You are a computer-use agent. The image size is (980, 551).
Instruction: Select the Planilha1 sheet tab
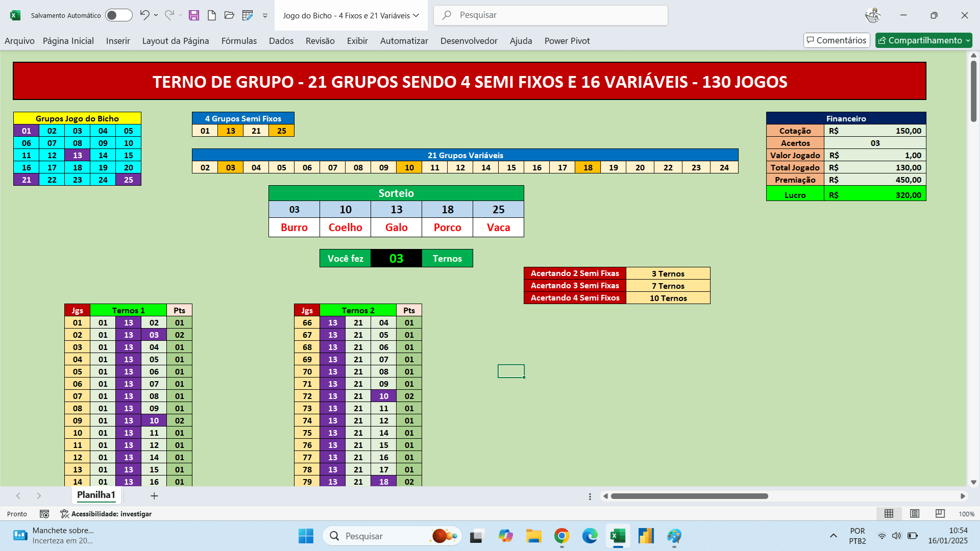[96, 495]
